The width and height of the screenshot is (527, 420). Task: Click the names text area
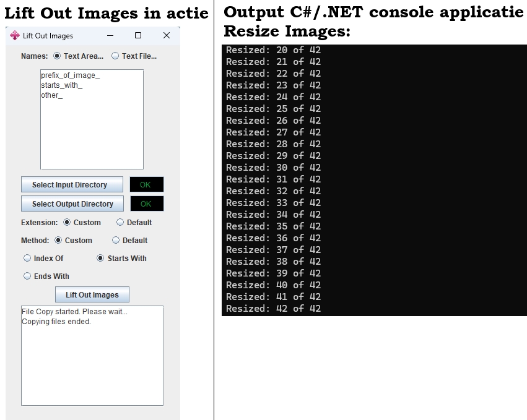point(92,119)
